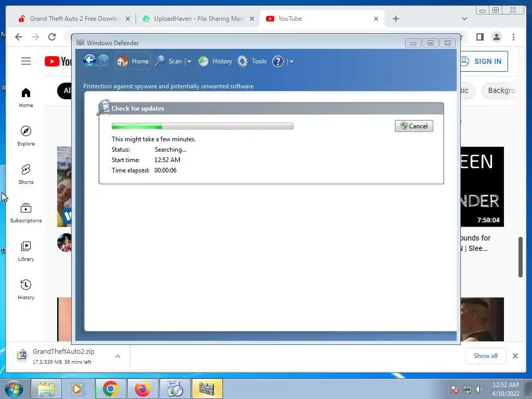Image resolution: width=532 pixels, height=399 pixels.
Task: Open YouTube Subscriptions in sidebar
Action: (x=26, y=213)
